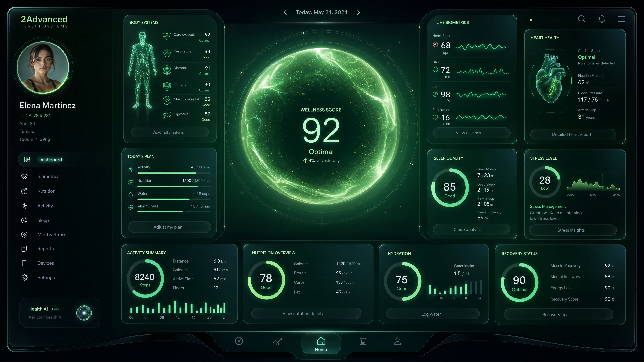Click the Health AI orb icon

coord(84,313)
